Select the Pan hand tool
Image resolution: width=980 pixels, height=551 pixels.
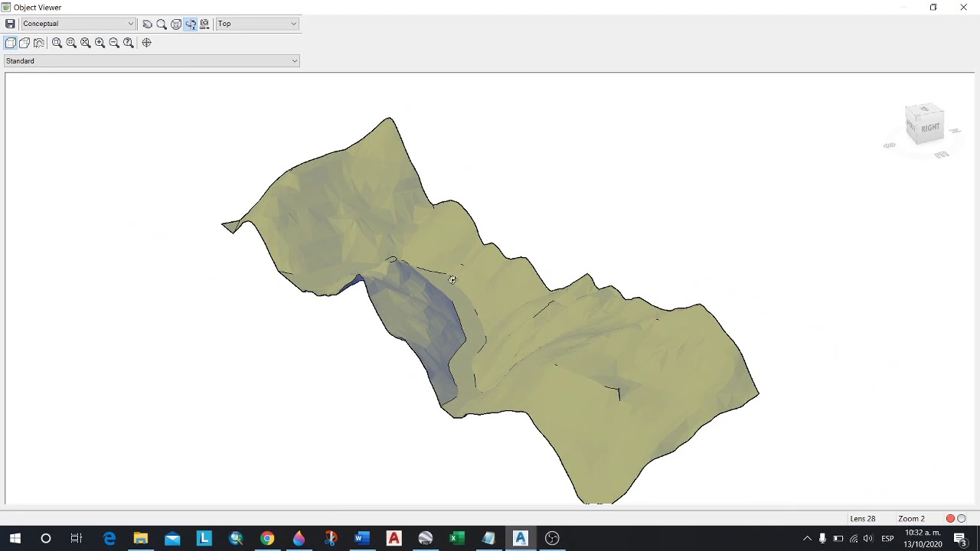(x=147, y=24)
